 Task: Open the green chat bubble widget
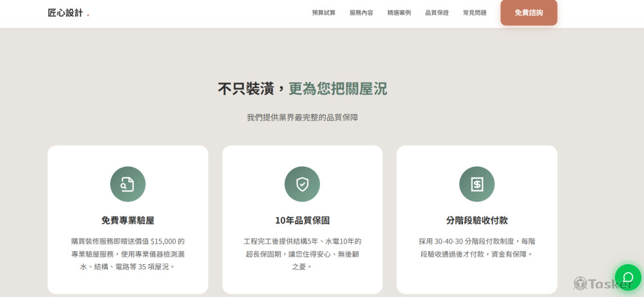pyautogui.click(x=628, y=278)
